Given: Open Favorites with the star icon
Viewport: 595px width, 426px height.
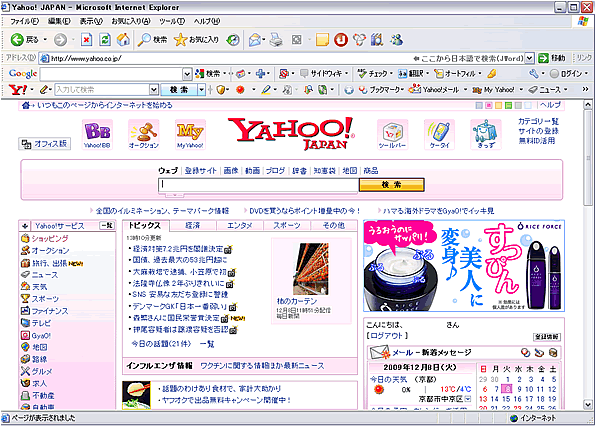Looking at the screenshot, I should 197,39.
